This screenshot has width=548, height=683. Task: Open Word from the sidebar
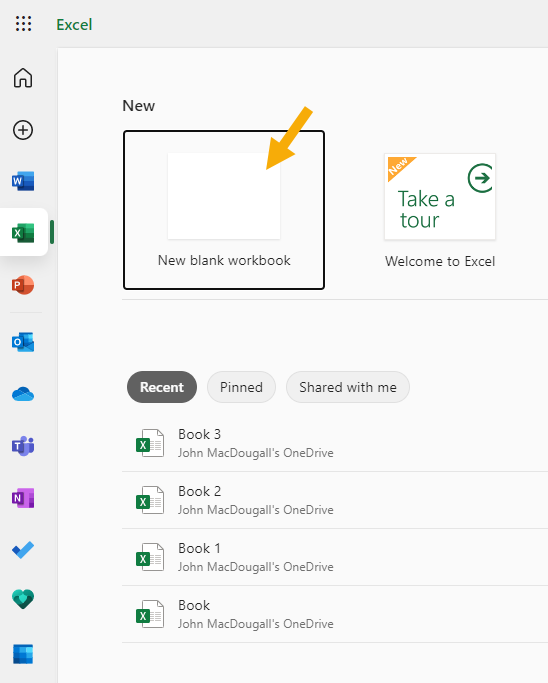click(x=23, y=181)
